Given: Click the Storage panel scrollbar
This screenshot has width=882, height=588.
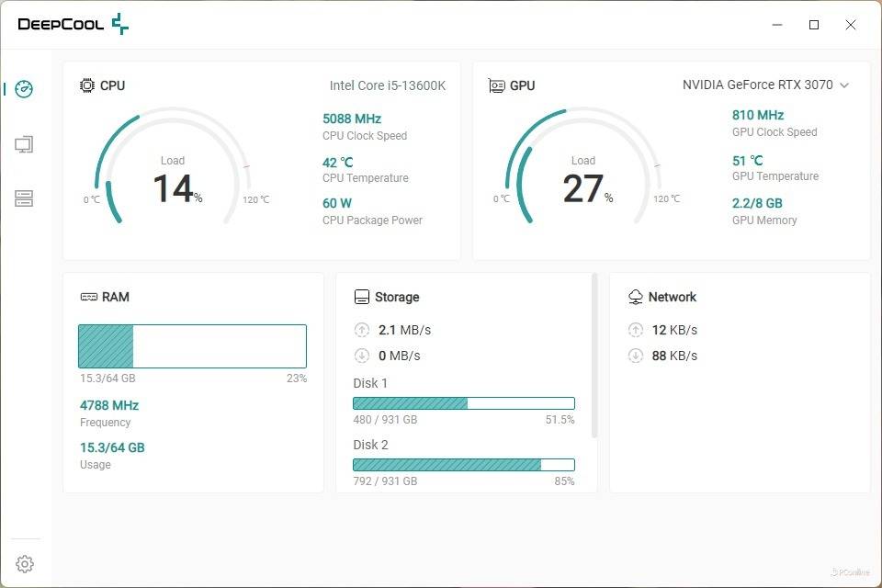Looking at the screenshot, I should [x=594, y=356].
